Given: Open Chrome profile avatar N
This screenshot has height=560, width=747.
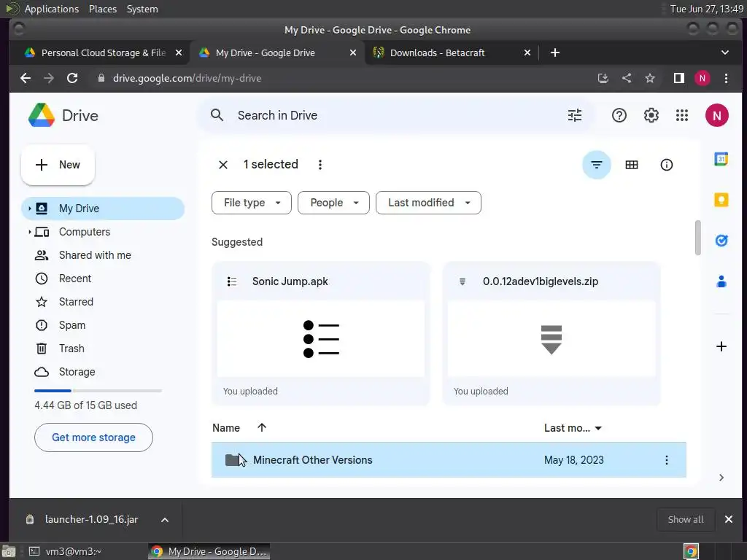Looking at the screenshot, I should pos(702,78).
